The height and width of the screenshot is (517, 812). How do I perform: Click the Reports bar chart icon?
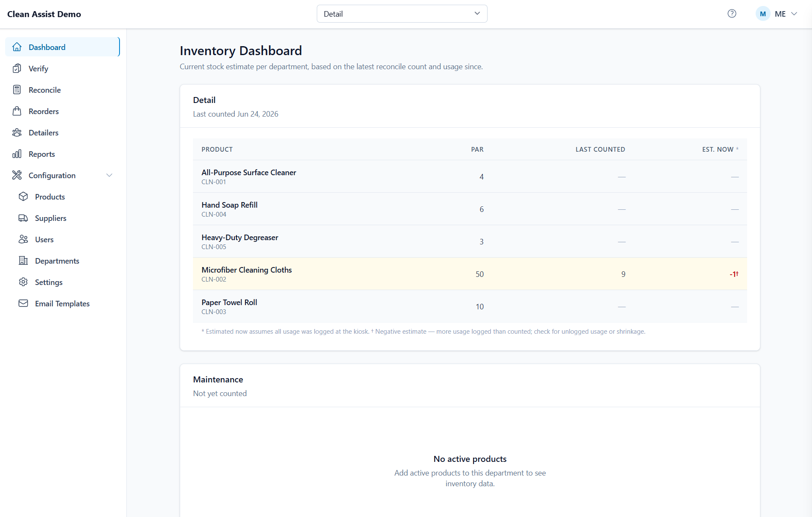point(17,154)
